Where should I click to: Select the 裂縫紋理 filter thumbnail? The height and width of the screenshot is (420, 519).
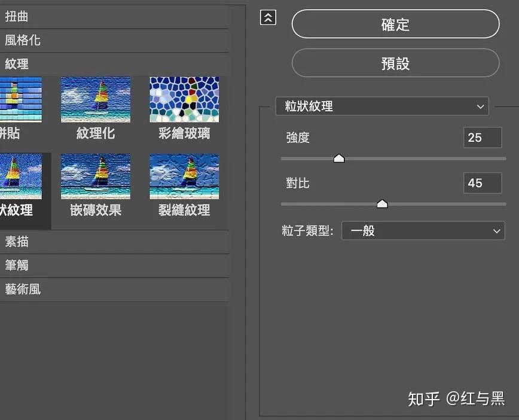(x=184, y=176)
